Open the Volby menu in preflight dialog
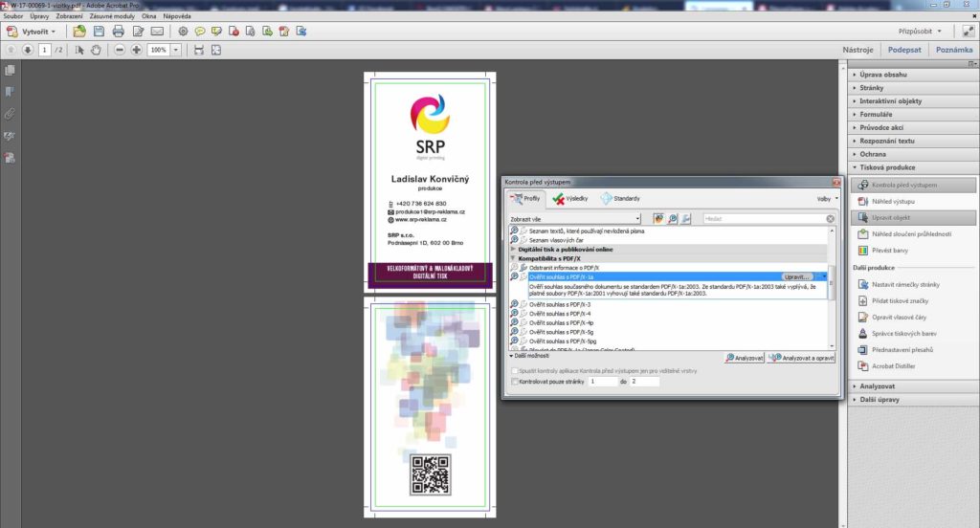The image size is (980, 528). (x=828, y=199)
